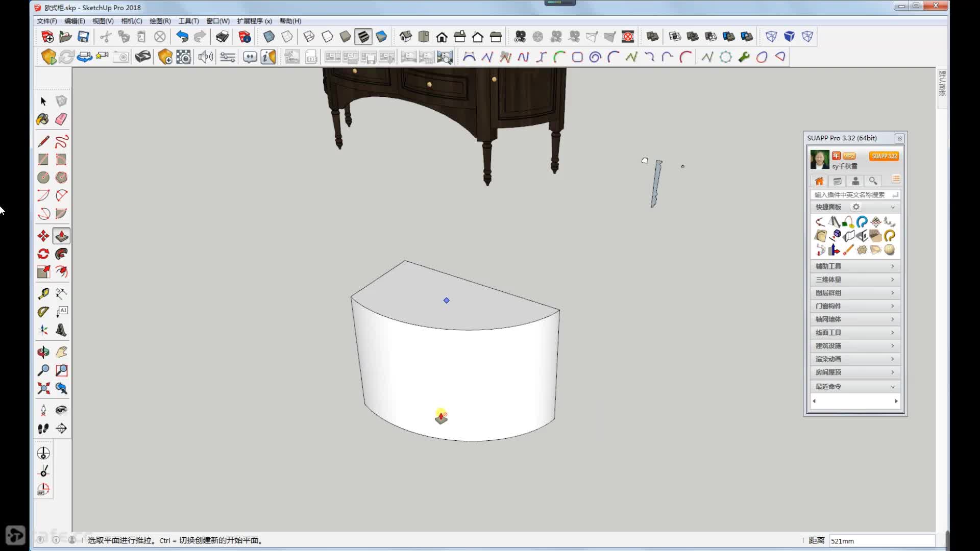The width and height of the screenshot is (980, 551).
Task: Activate the Move tool
Action: (x=43, y=236)
